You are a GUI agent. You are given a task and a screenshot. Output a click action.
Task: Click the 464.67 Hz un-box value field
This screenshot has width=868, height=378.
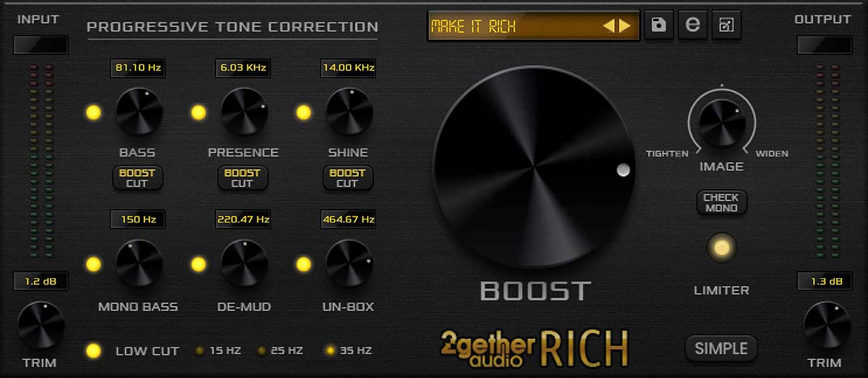click(348, 219)
